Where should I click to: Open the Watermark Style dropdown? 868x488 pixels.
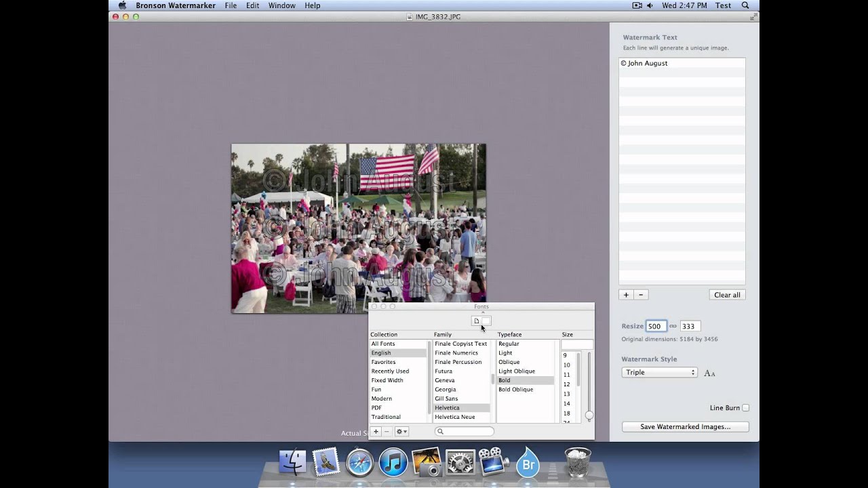coord(659,372)
